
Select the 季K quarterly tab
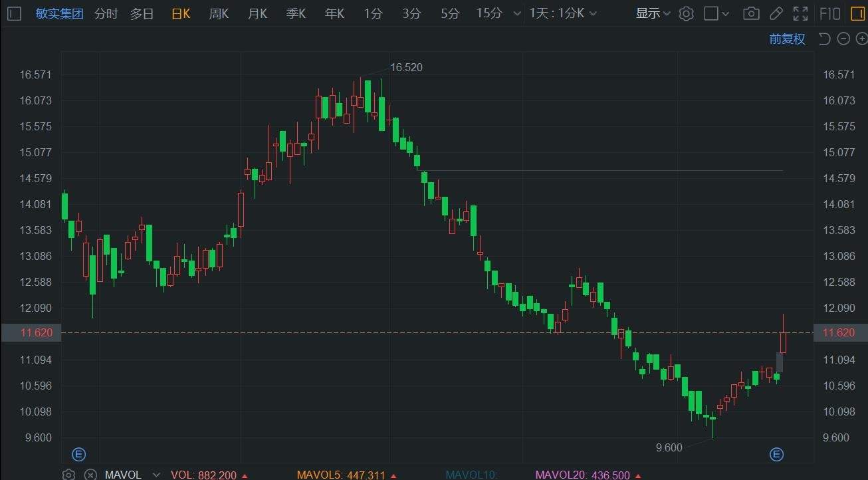296,13
